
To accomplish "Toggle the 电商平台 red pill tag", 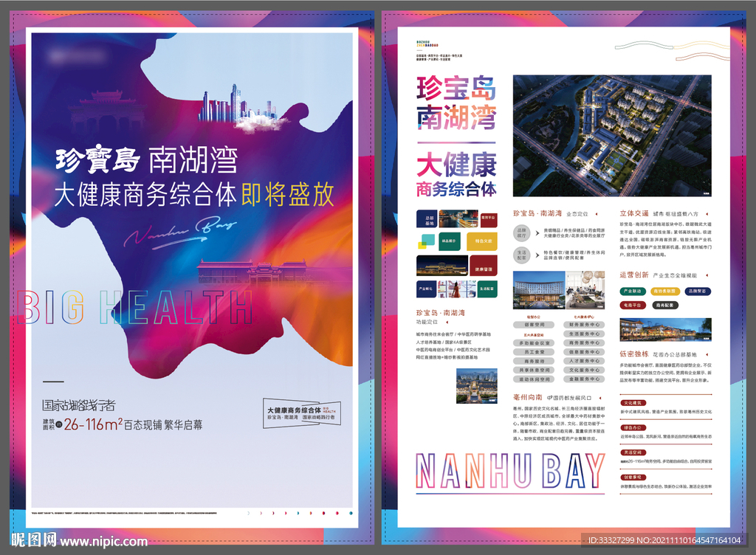I will point(632,305).
